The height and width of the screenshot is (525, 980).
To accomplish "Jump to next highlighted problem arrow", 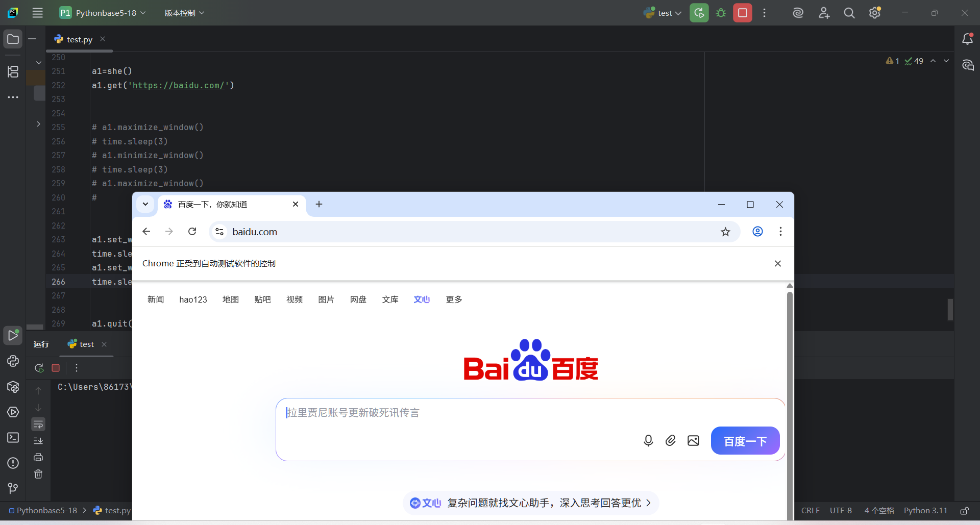I will (946, 61).
